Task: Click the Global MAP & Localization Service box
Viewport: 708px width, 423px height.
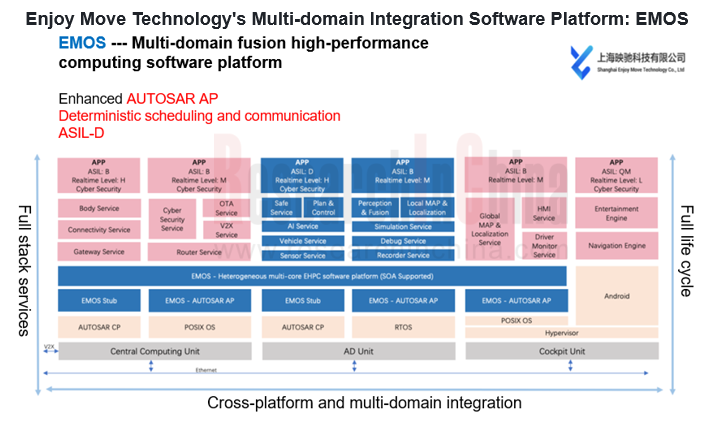Action: tap(489, 229)
